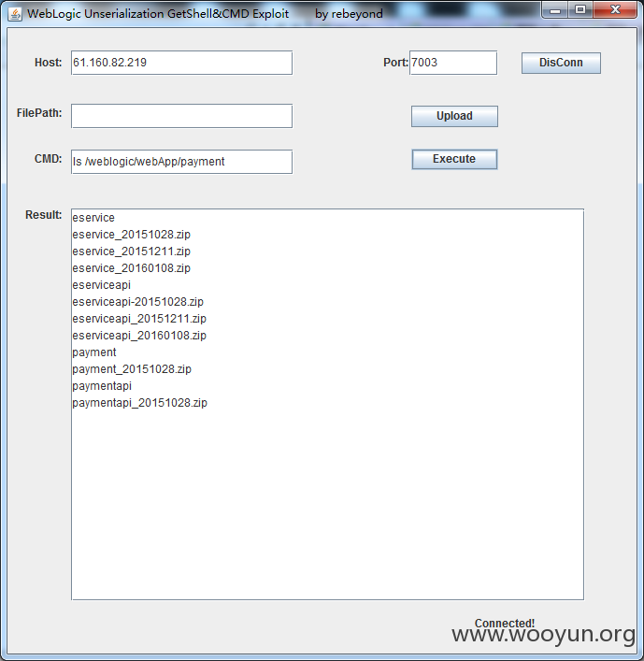Click the 'Result:' label
The width and height of the screenshot is (644, 661).
[x=43, y=215]
